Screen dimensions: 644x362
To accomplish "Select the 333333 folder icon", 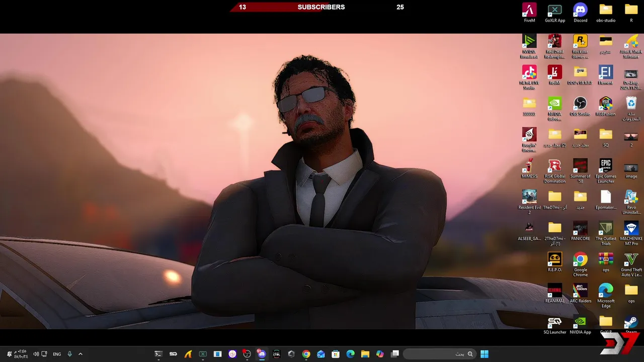I will (x=529, y=106).
